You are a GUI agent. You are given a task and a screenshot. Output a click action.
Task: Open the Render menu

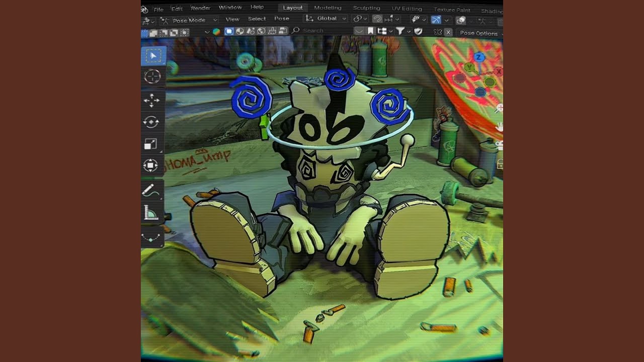click(200, 8)
